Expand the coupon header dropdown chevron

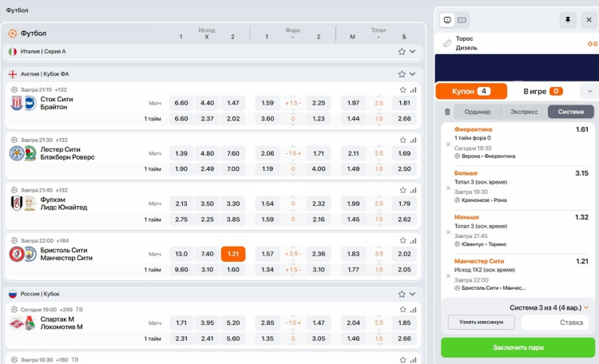[590, 91]
